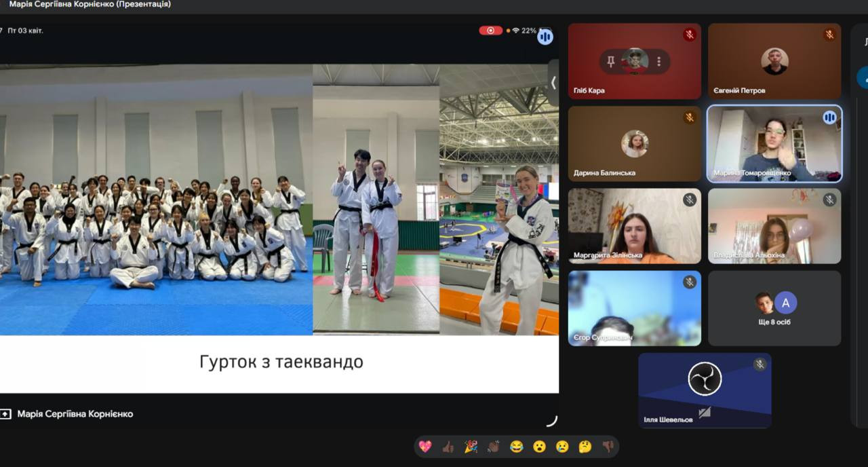Screen dimensions: 868x467
Task: Pin Гліб Кара's tile using the pin icon
Action: click(611, 62)
